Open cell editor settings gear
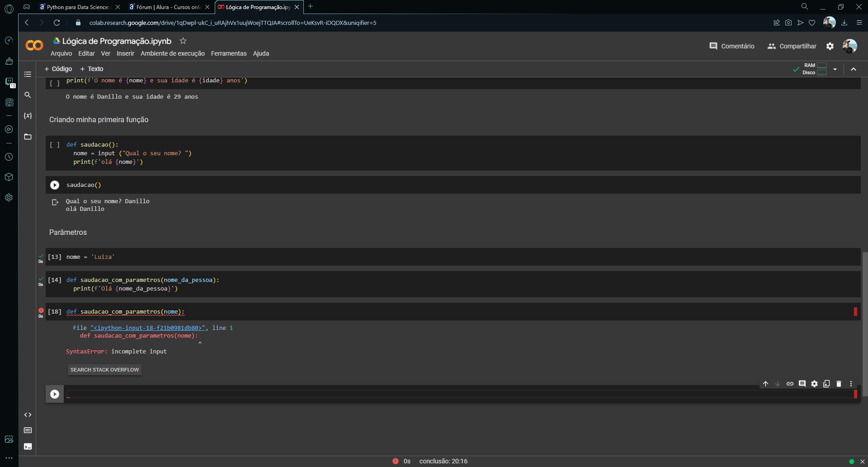Image resolution: width=868 pixels, height=467 pixels. [x=814, y=384]
